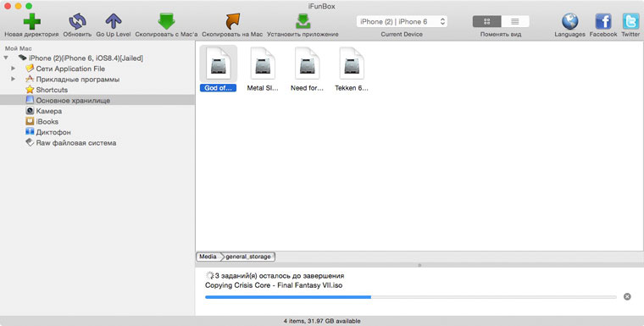The height and width of the screenshot is (326, 644).
Task: Click the Shortcuts star icon
Action: pyautogui.click(x=30, y=90)
